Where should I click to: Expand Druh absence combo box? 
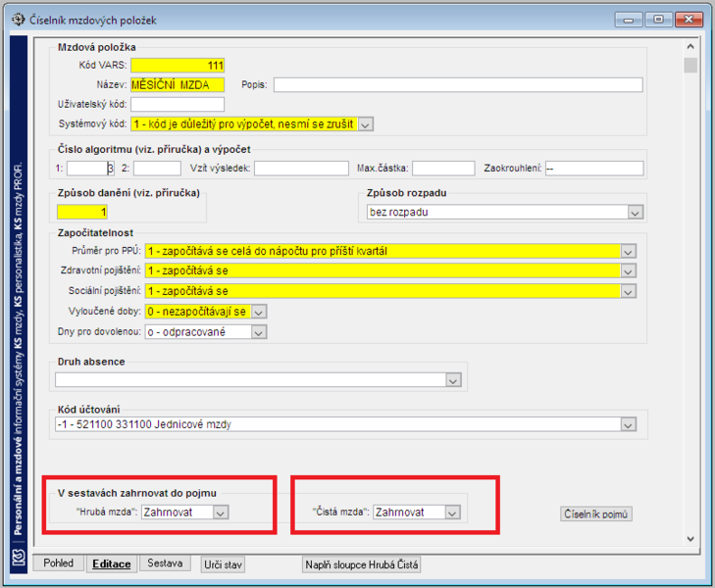[x=453, y=380]
